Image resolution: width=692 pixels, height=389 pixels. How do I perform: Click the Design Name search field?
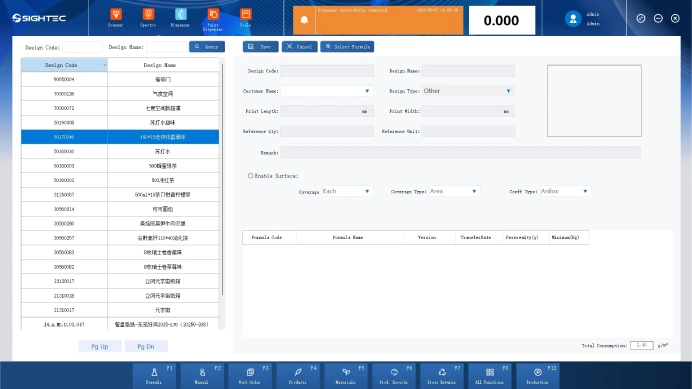[x=166, y=47]
